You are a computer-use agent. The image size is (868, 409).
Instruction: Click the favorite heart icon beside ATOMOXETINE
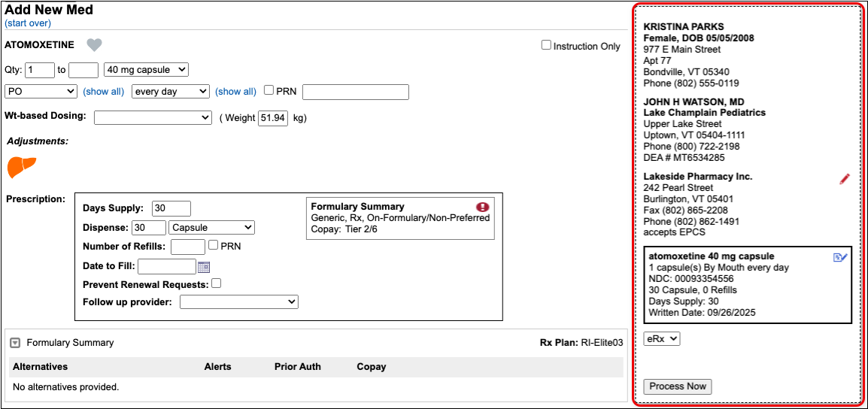pos(94,45)
